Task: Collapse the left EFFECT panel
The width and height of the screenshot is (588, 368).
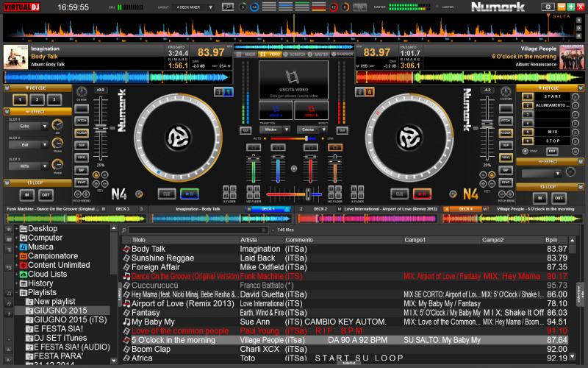Action: (7, 112)
